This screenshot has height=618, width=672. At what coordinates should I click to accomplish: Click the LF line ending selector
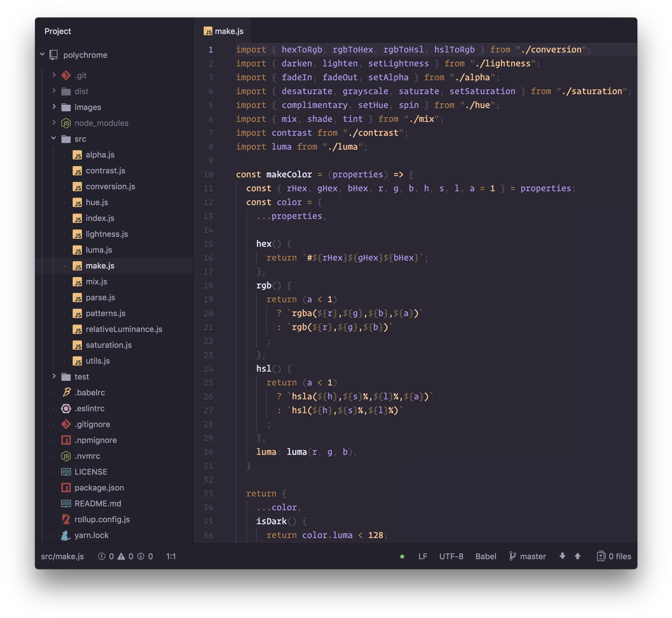423,556
